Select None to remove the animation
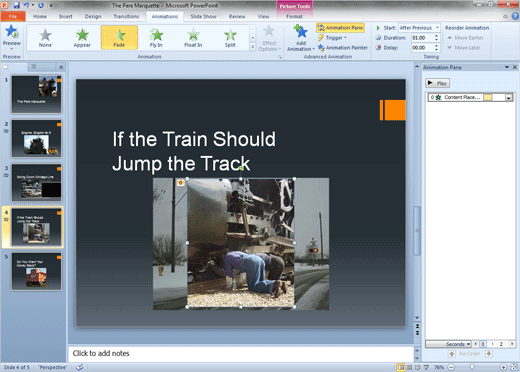The height and width of the screenshot is (372, 520). pos(45,38)
